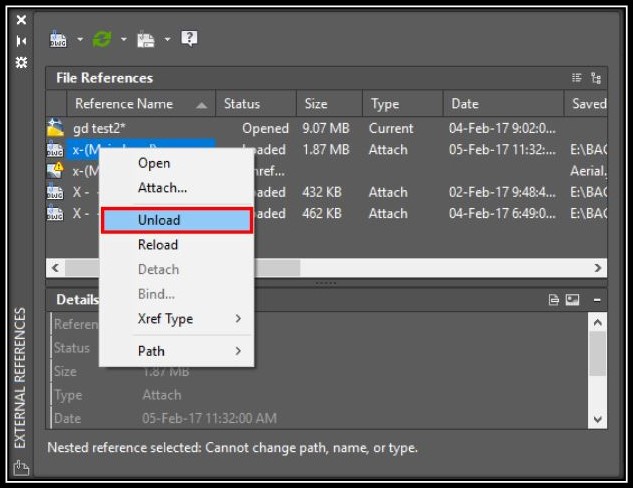Show the Preview mode icon
The image size is (633, 488).
572,300
